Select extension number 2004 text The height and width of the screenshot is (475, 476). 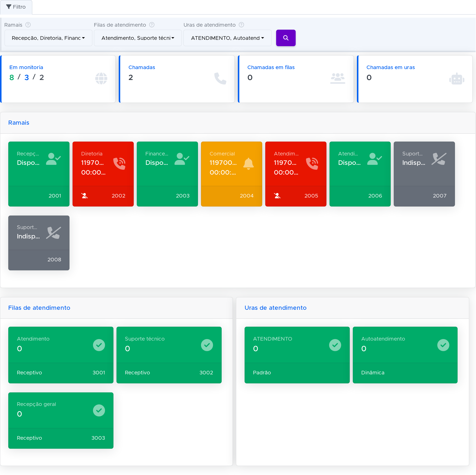(247, 195)
